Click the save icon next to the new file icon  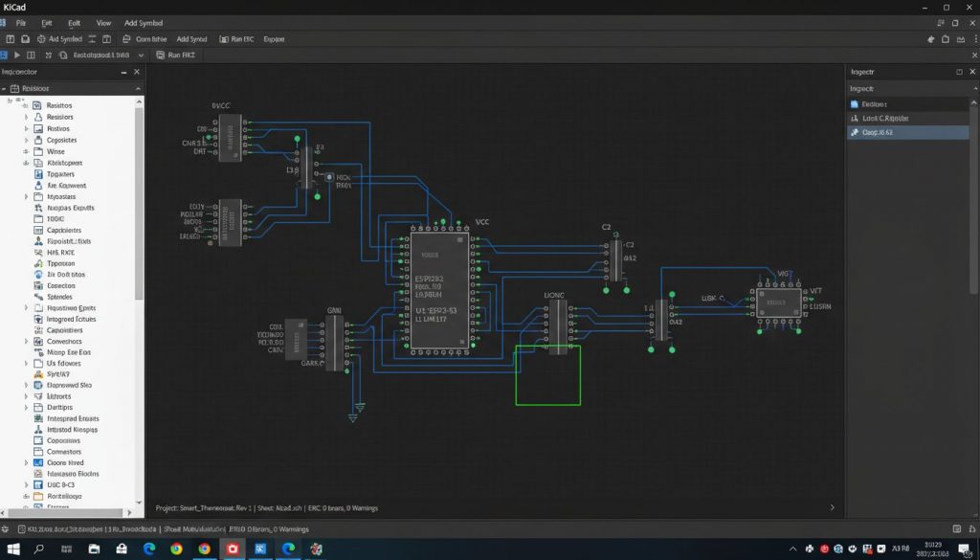(x=24, y=38)
